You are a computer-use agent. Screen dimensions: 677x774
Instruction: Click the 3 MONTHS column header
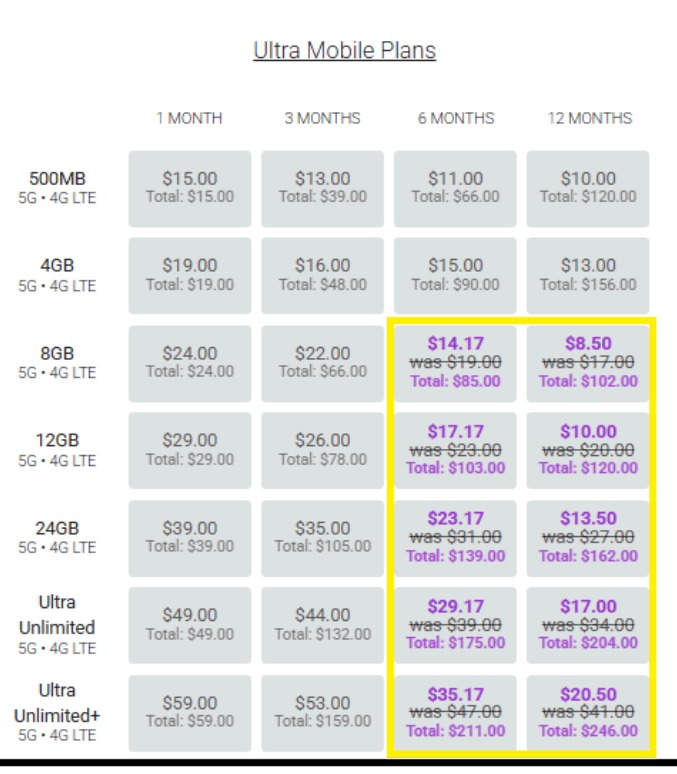click(322, 118)
